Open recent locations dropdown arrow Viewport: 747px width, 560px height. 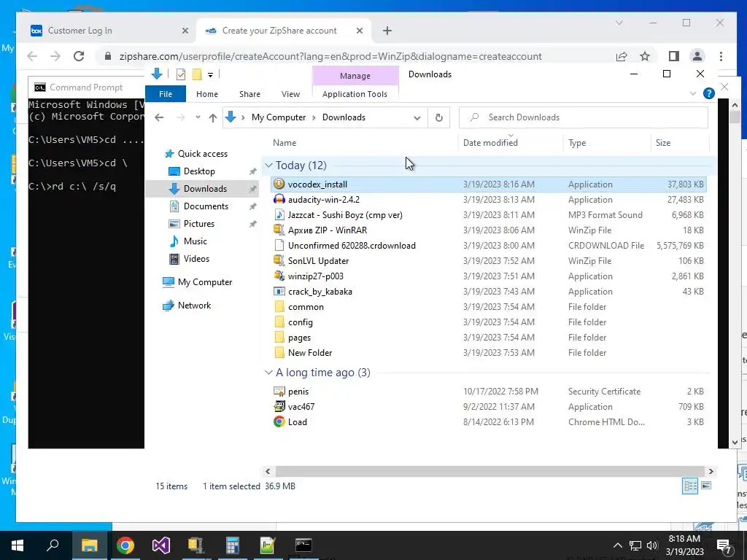[x=198, y=117]
